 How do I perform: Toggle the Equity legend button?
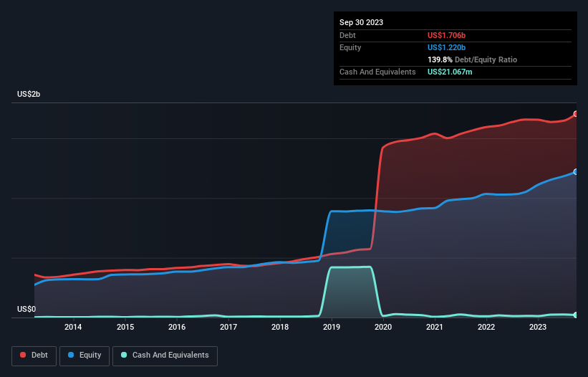pyautogui.click(x=85, y=355)
